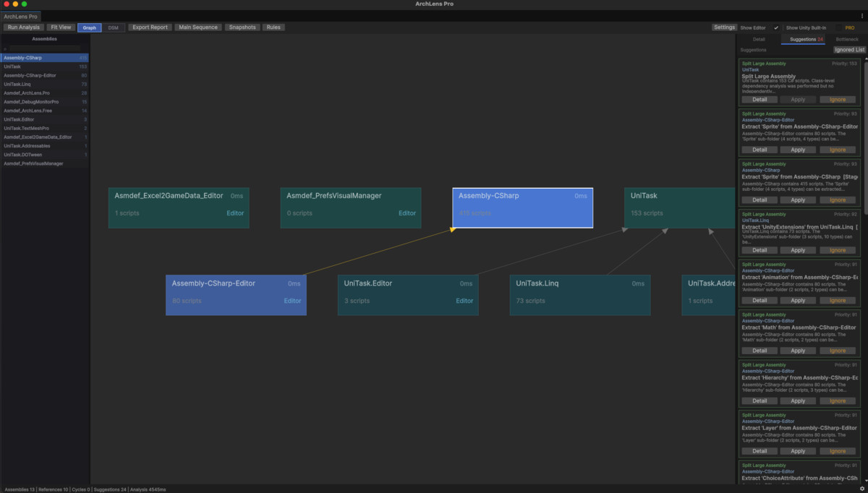Click the search icon in Assemblies panel
The image size is (868, 493).
pos(5,48)
